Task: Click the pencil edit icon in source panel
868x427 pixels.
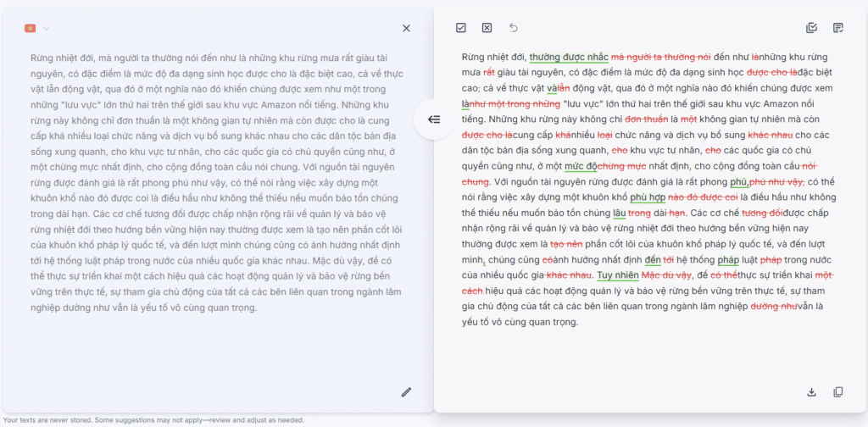Action: 406,391
